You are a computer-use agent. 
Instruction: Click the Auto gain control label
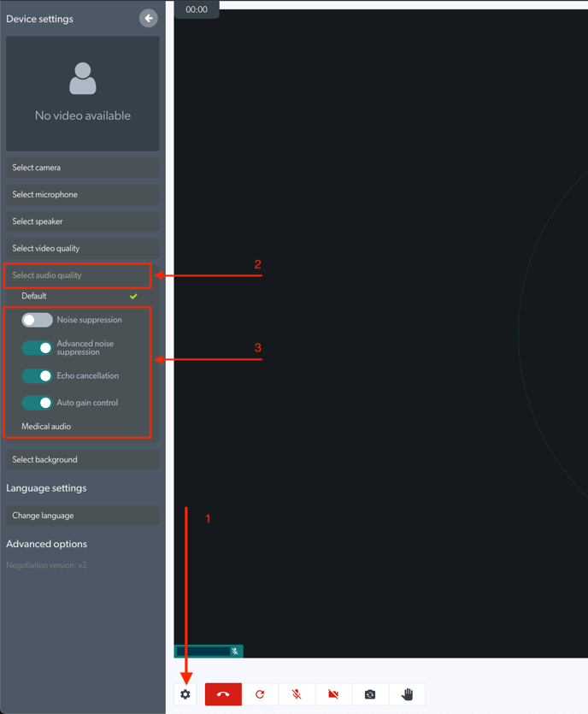pos(87,403)
